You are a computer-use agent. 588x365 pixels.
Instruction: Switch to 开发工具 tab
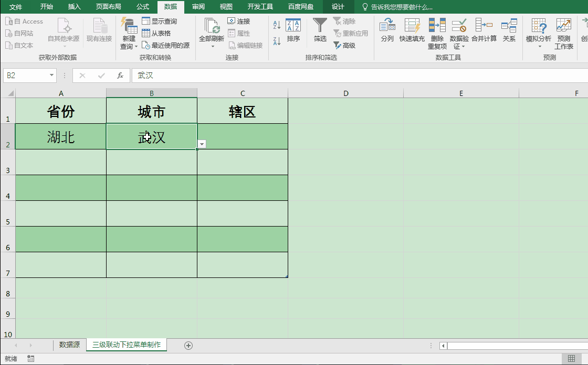pyautogui.click(x=260, y=7)
